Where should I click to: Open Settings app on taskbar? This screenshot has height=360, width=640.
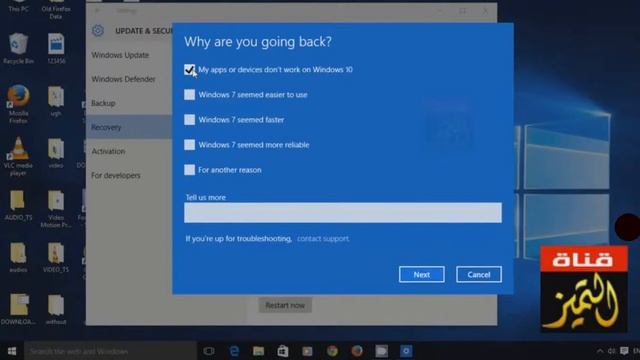(406, 351)
